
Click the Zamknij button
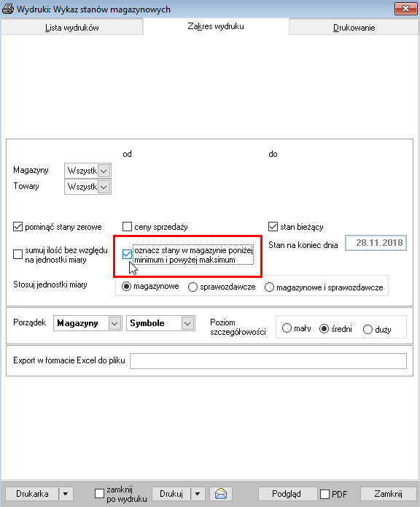click(x=389, y=494)
